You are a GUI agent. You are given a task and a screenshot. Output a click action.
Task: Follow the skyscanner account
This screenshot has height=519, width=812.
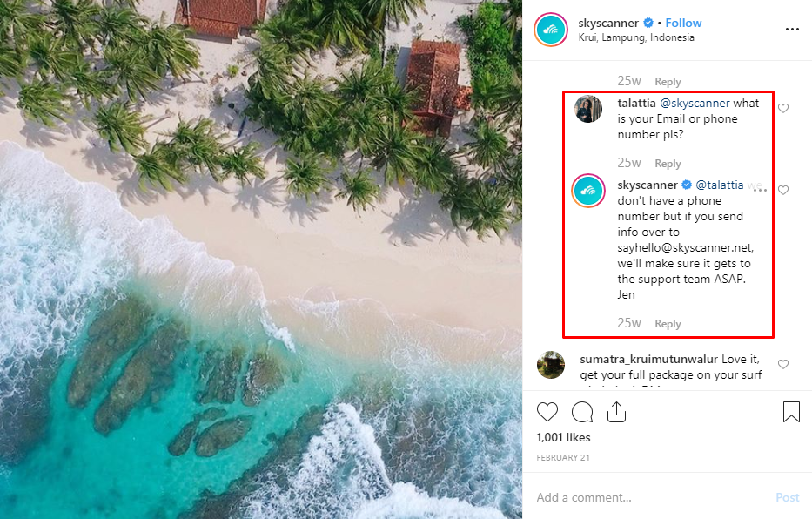(x=683, y=23)
